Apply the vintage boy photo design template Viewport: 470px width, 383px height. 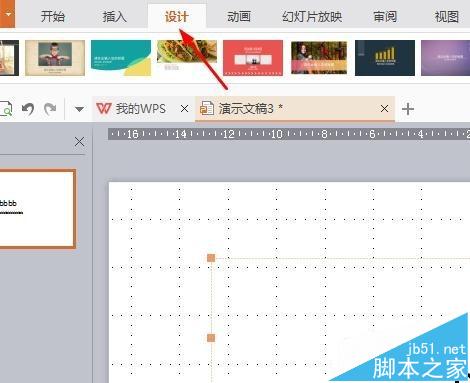click(55, 58)
